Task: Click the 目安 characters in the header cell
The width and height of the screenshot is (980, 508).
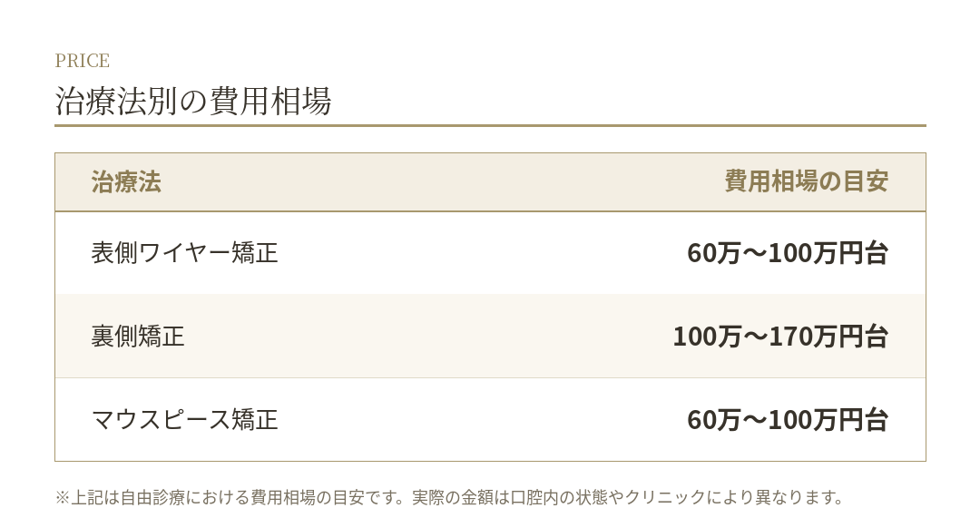Action: (866, 181)
